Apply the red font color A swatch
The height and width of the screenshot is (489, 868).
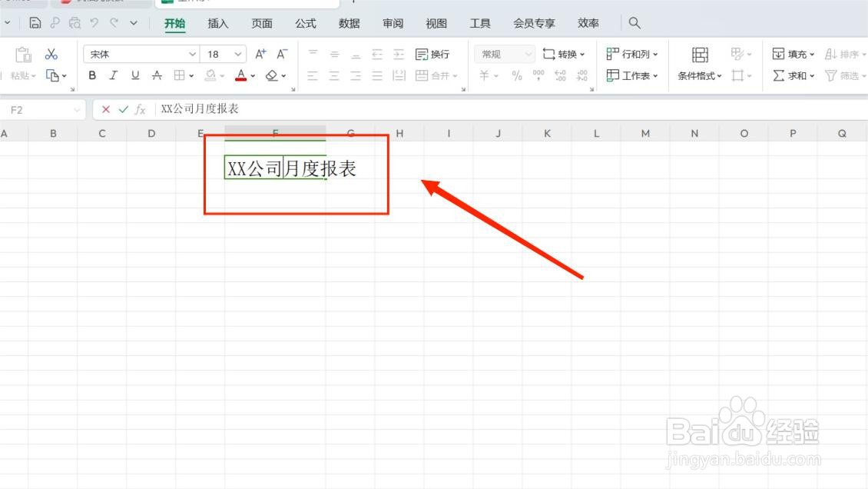pos(240,75)
